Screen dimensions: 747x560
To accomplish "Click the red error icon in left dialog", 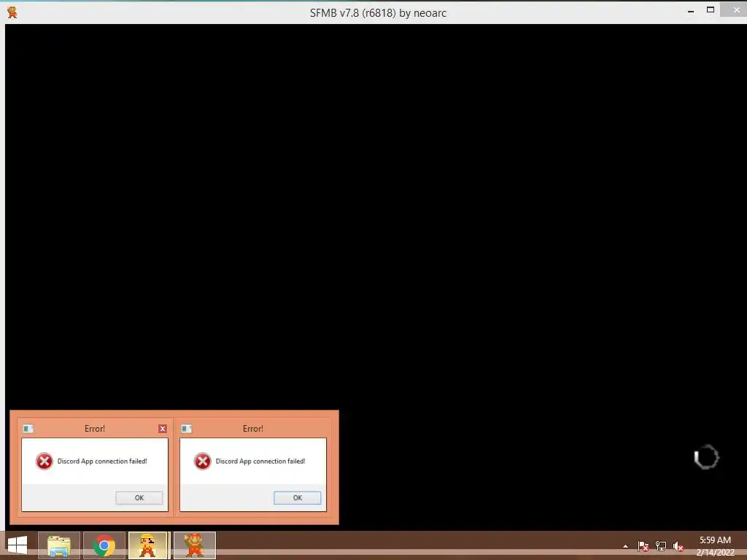I will [x=44, y=461].
